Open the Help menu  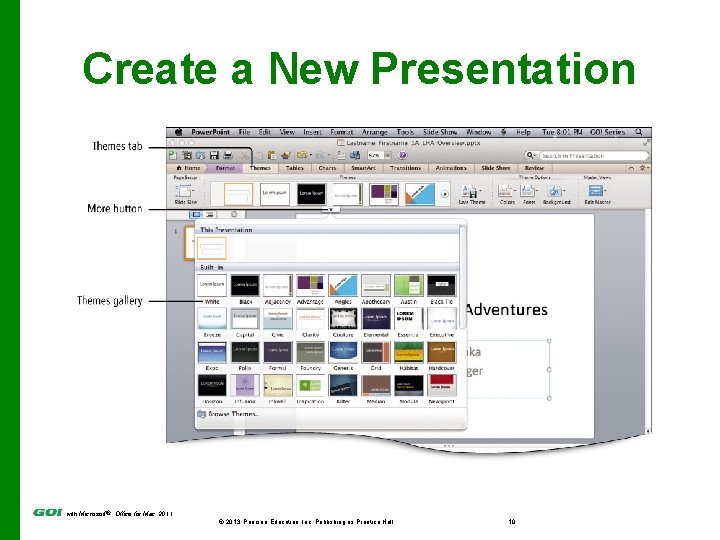(x=523, y=132)
